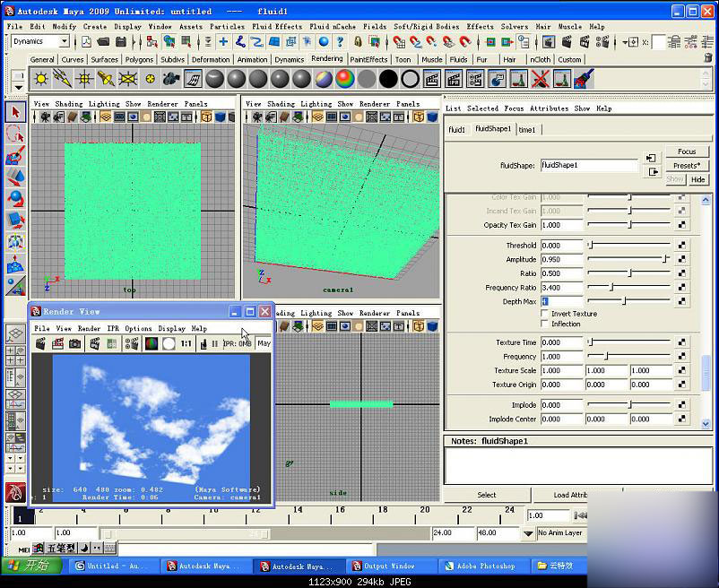This screenshot has width=719, height=588.
Task: Click the directional light shelf icon
Action: 63,79
